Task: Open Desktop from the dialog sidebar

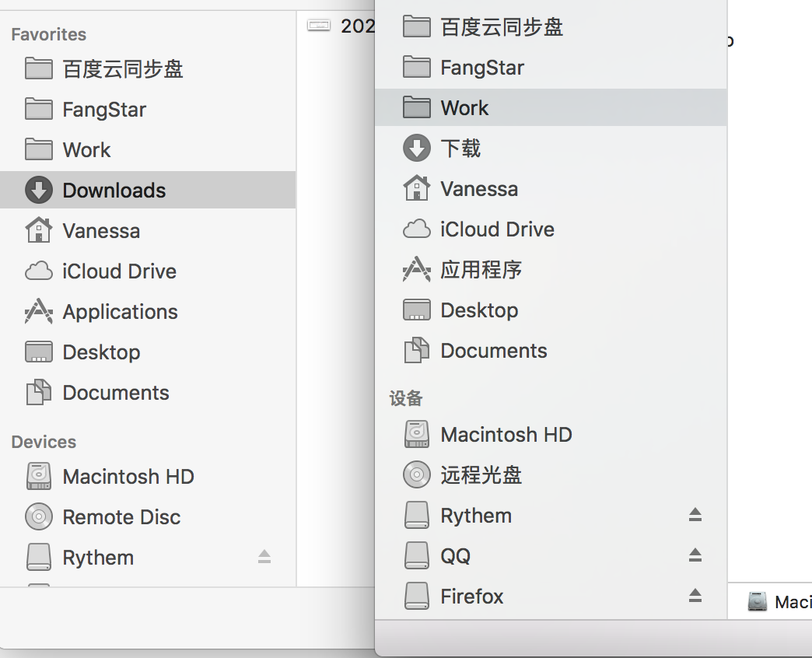Action: pos(479,310)
